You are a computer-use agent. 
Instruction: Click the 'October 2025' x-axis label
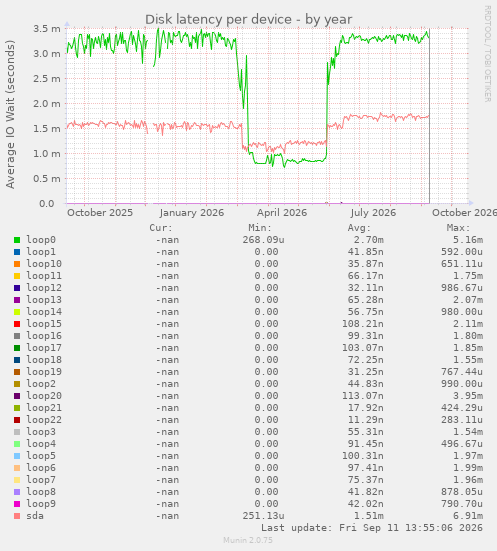tap(100, 213)
